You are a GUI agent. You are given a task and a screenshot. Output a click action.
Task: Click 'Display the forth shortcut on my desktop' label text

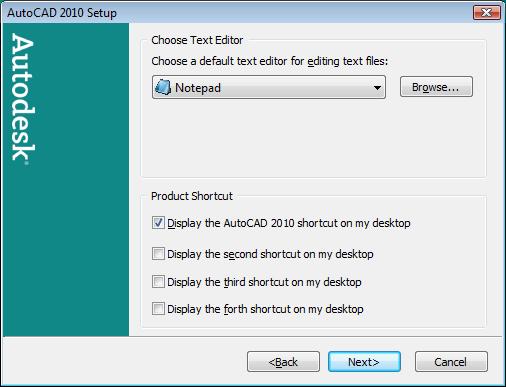265,309
